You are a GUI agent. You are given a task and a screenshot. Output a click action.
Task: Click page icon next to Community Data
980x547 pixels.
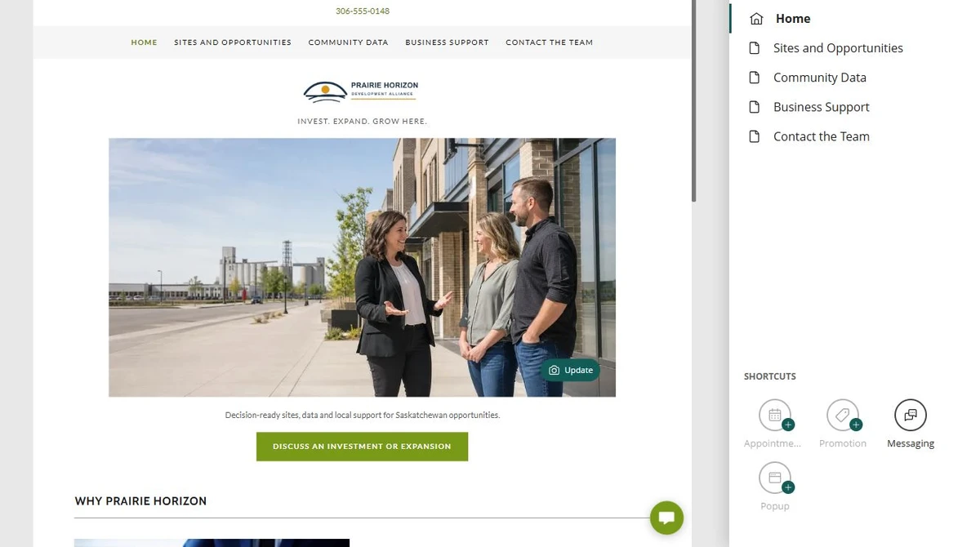coord(755,77)
